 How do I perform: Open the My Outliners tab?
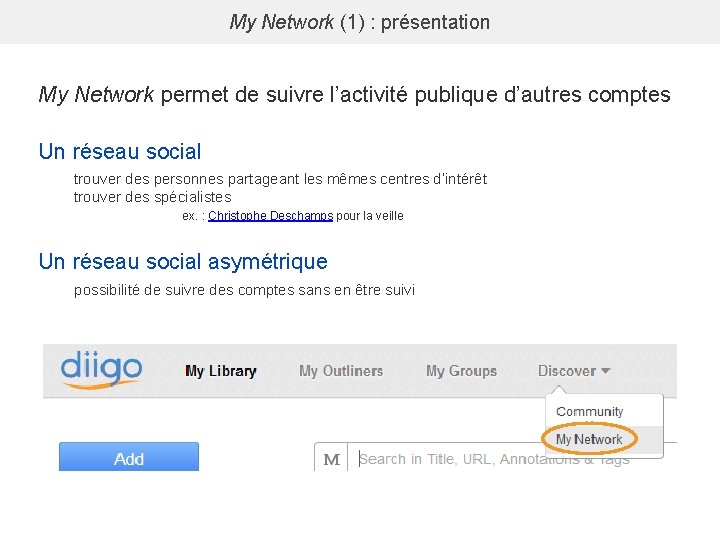click(341, 371)
